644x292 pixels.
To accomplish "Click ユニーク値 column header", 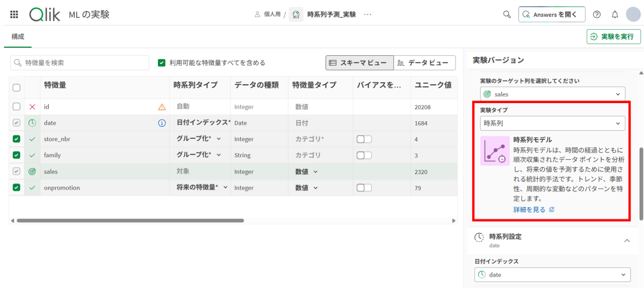I will [x=433, y=85].
